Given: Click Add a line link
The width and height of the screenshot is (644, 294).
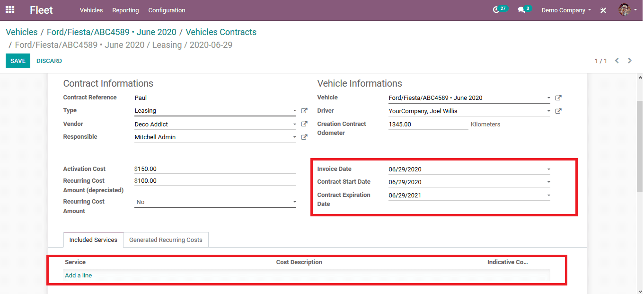Looking at the screenshot, I should point(79,275).
